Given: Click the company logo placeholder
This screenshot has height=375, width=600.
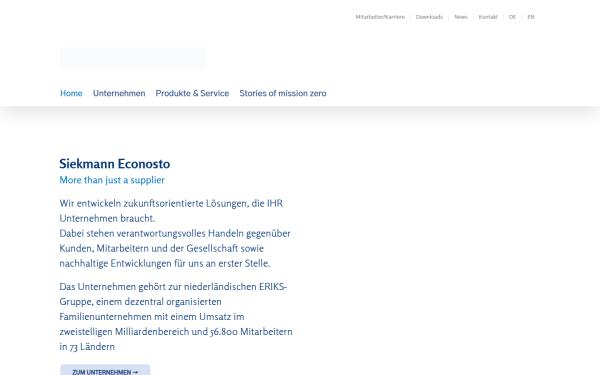Looking at the screenshot, I should click(x=133, y=58).
